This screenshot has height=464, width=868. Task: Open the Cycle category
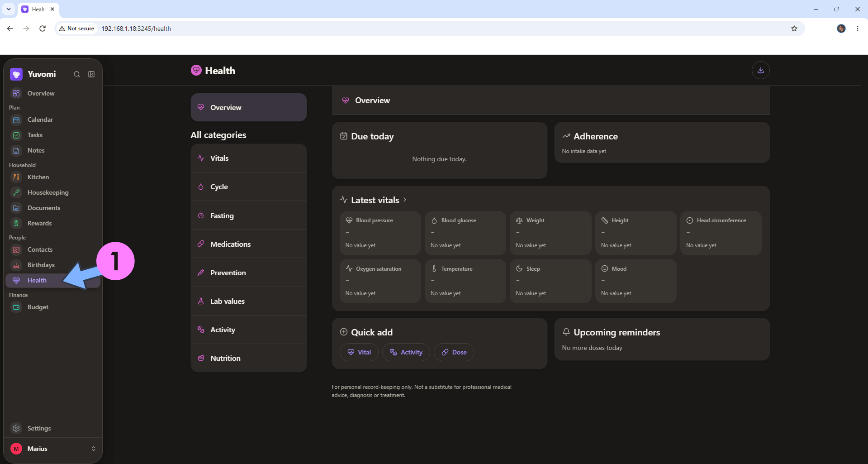248,187
